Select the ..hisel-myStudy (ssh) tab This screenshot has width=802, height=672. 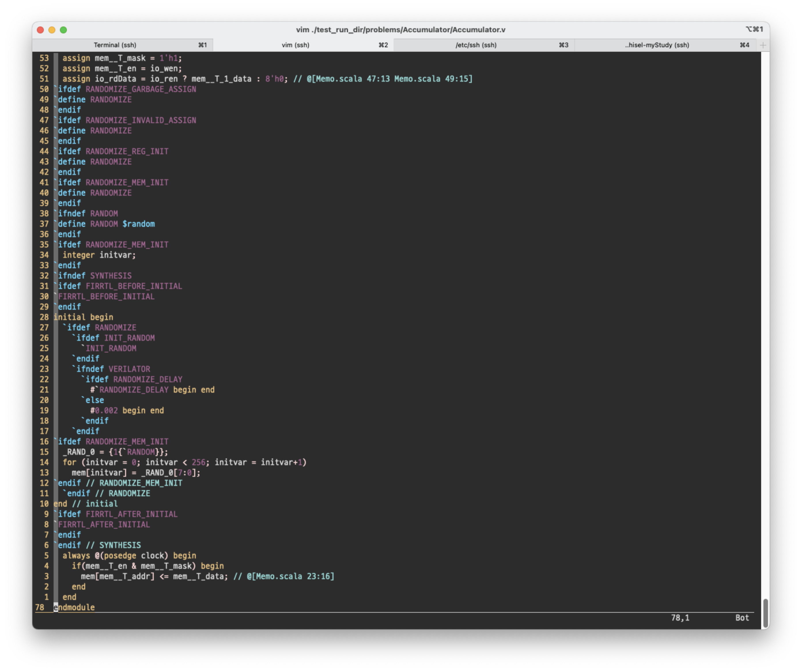pos(666,45)
